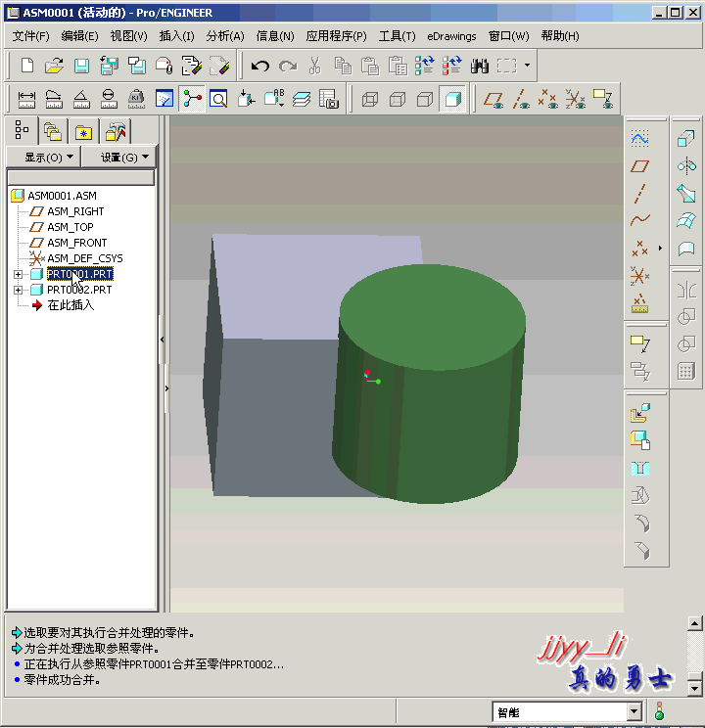Click the assemble component icon
705x728 pixels.
point(640,413)
